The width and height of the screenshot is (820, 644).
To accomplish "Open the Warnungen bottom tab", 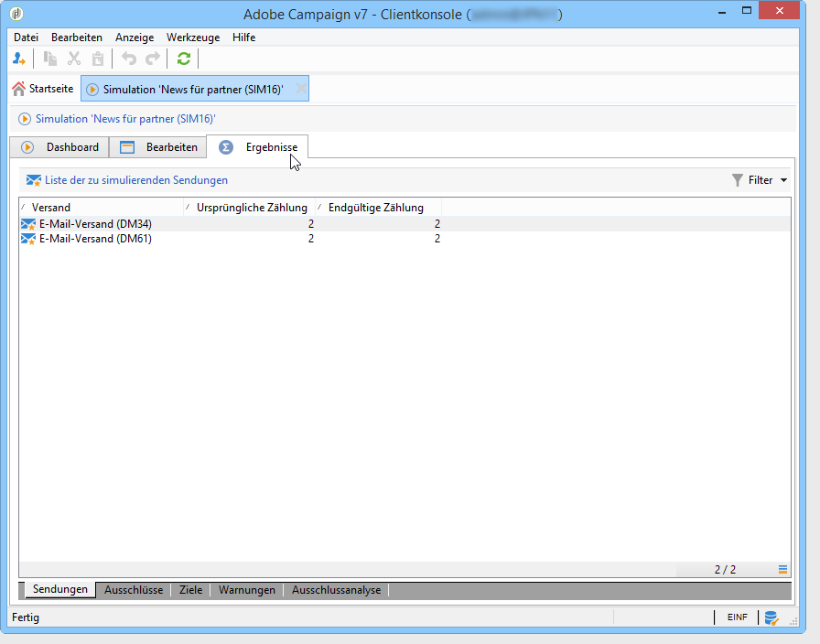I will (247, 590).
